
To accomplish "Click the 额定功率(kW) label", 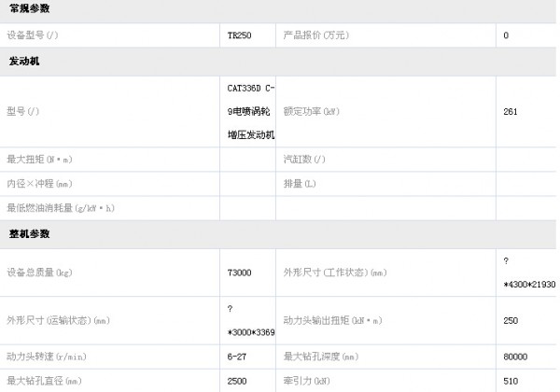I will (310, 112).
